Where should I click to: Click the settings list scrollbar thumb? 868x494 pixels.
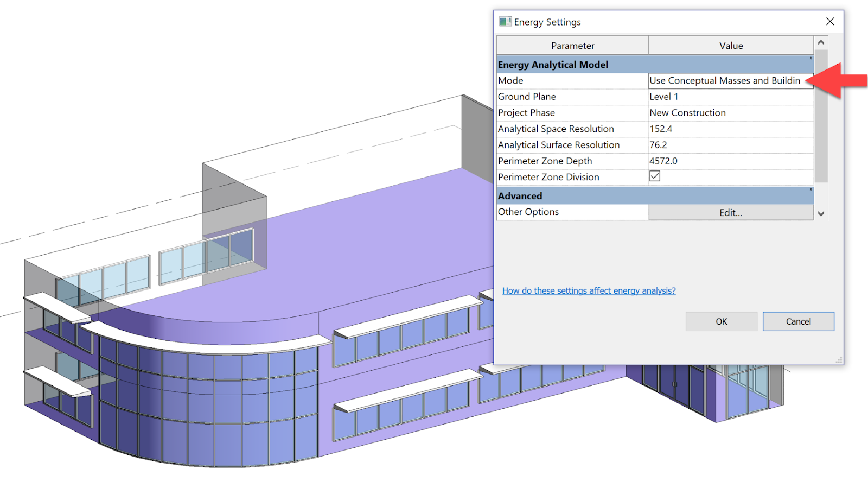(x=821, y=116)
